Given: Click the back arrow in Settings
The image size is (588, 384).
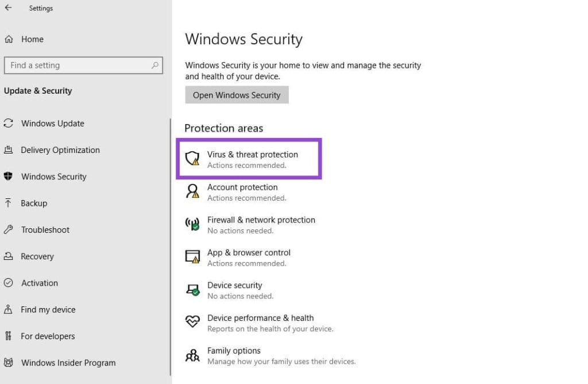Looking at the screenshot, I should [9, 8].
